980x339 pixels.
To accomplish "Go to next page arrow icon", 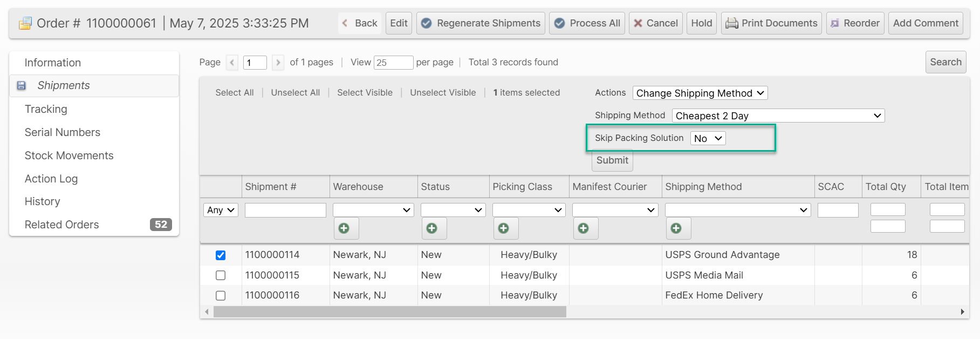I will coord(278,63).
